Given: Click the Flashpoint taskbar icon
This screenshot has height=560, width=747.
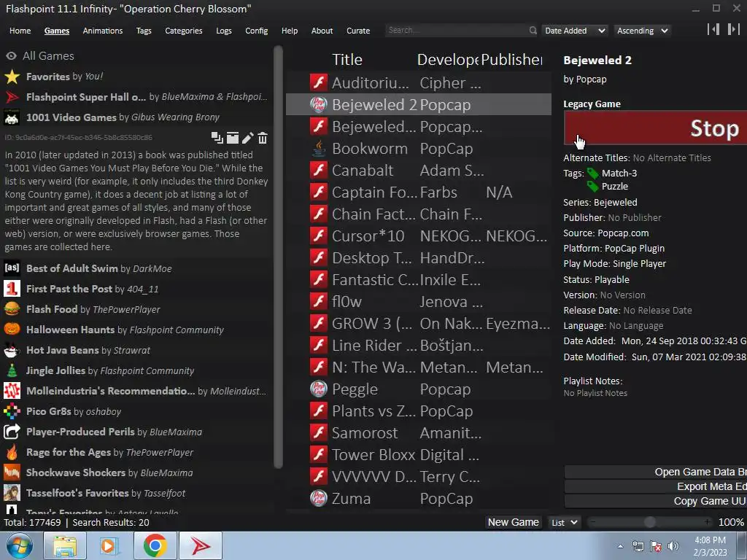Looking at the screenshot, I should (201, 545).
